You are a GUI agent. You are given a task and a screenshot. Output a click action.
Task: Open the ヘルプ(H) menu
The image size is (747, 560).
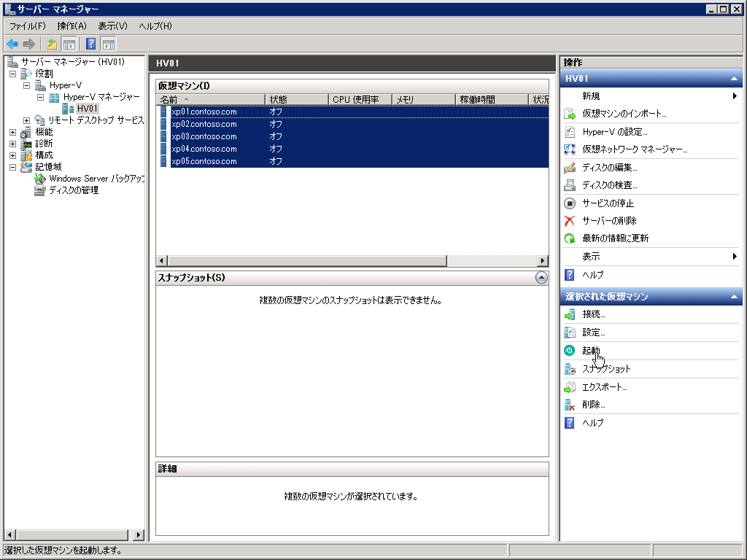coord(155,26)
